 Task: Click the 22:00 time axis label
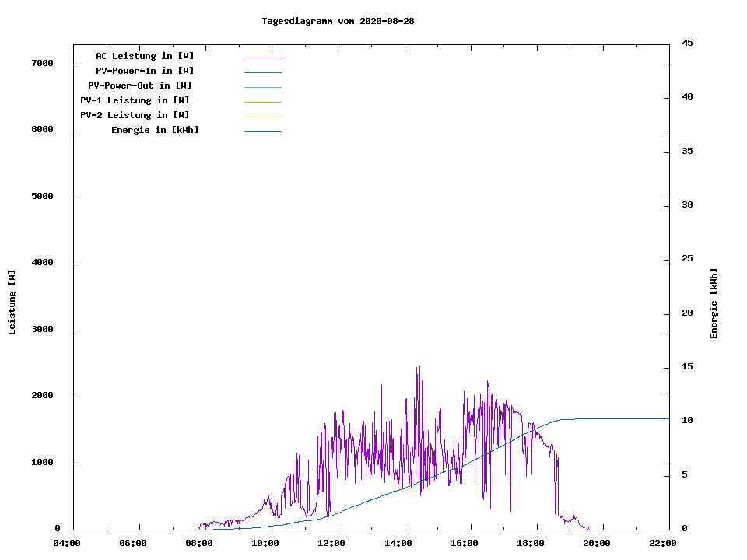click(663, 543)
